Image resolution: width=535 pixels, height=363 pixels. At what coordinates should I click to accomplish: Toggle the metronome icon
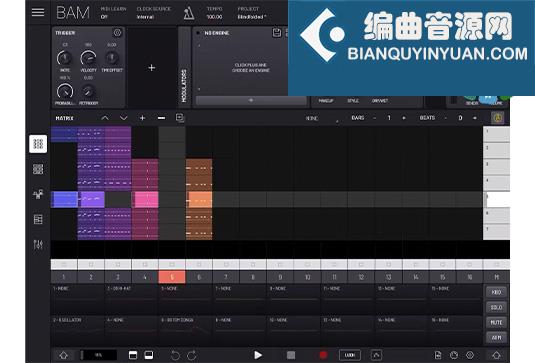189,13
